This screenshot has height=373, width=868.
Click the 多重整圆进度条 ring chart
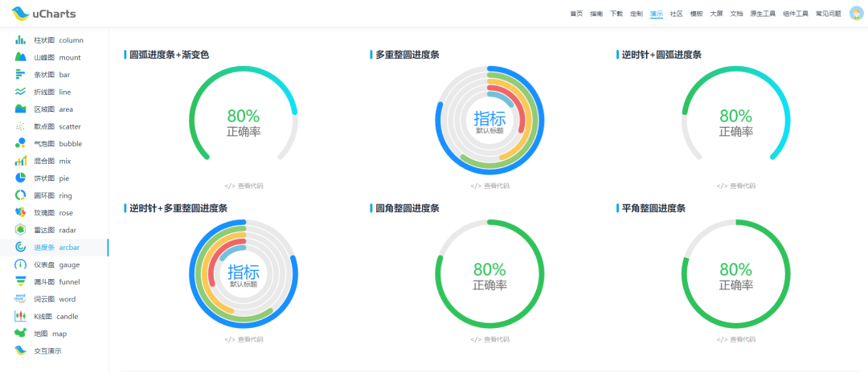(x=489, y=121)
